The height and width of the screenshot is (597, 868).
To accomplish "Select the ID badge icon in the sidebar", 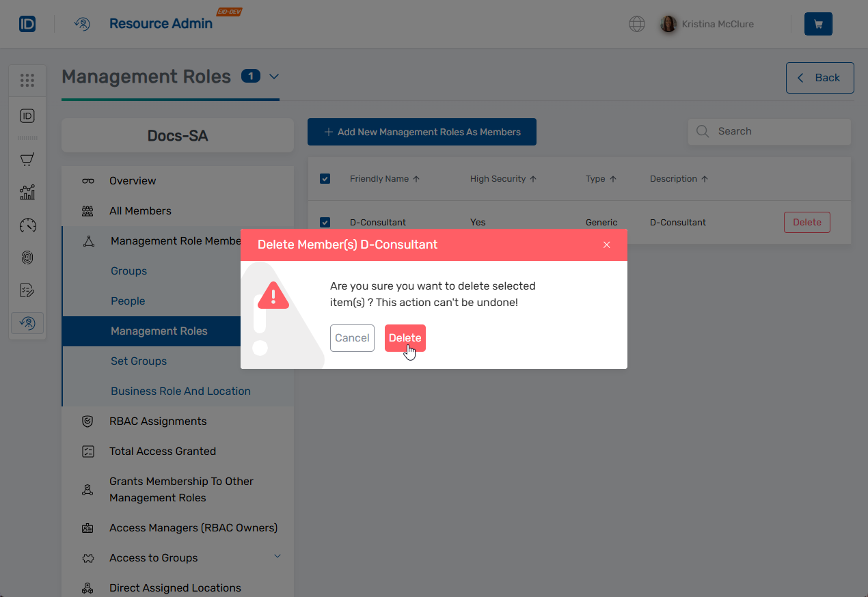I will 27,115.
